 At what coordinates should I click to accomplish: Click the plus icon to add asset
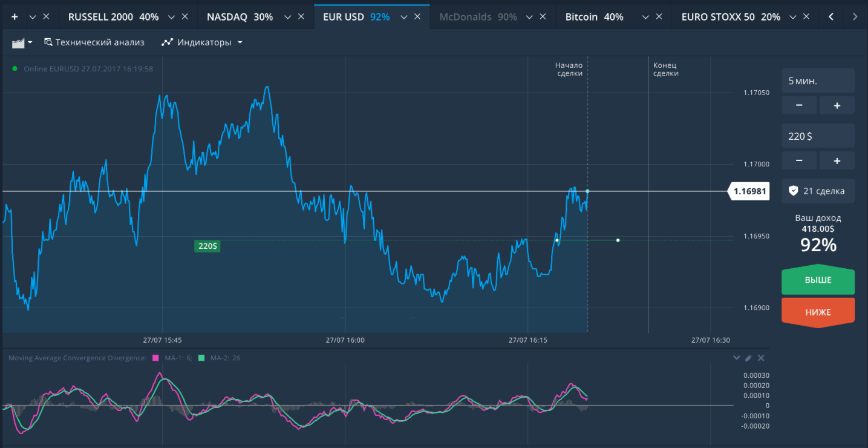[x=15, y=17]
